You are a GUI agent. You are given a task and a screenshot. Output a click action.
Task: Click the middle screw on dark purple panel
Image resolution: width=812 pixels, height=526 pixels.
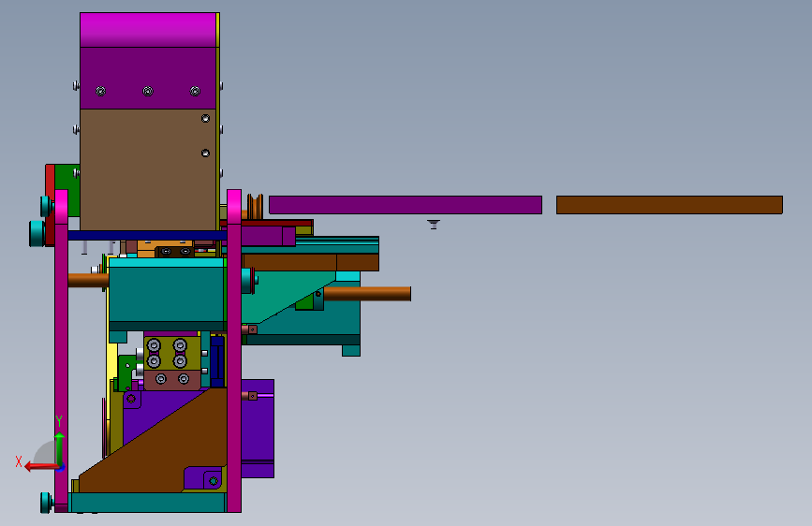pos(148,91)
